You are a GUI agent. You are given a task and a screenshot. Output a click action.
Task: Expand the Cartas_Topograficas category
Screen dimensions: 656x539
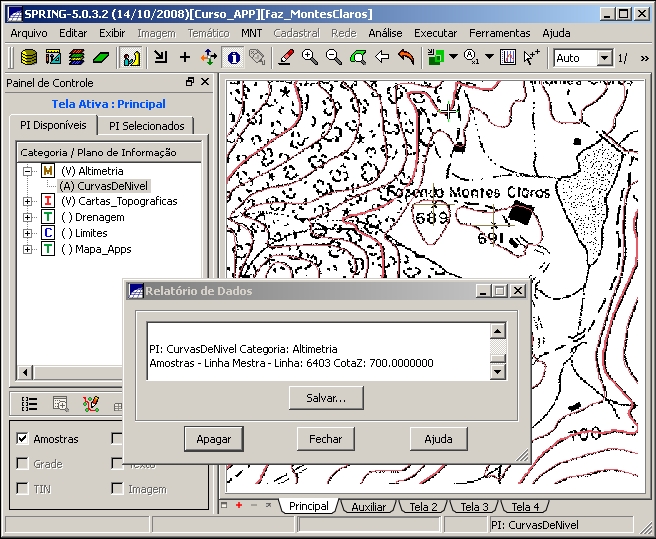click(28, 201)
